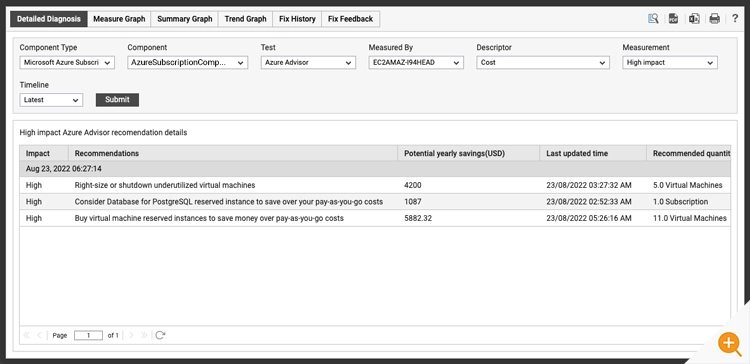
Task: Expand the Measured By dropdown
Action: tap(416, 63)
